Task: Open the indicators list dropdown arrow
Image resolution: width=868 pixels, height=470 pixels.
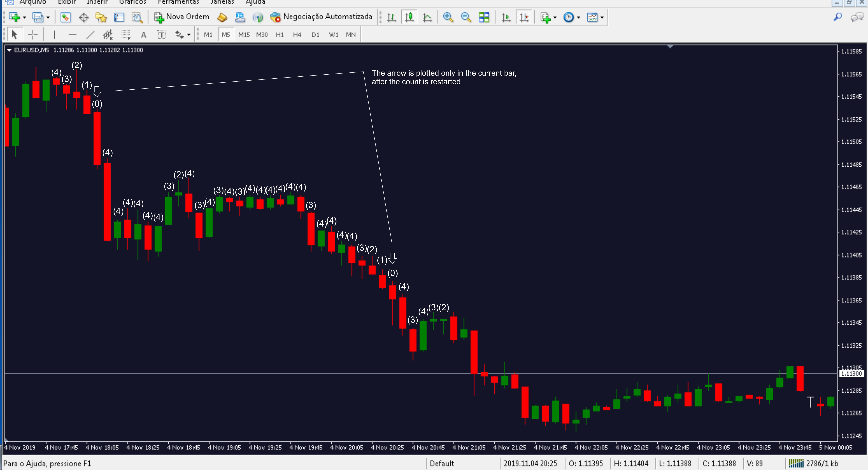Action: point(555,17)
